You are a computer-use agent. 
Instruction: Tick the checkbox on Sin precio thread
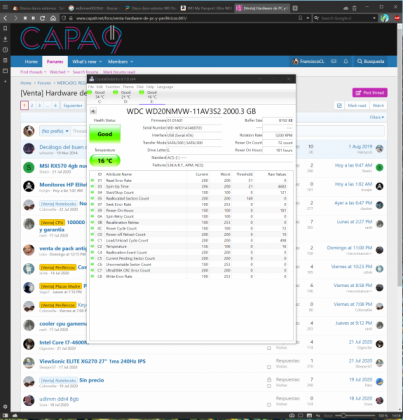269,386
